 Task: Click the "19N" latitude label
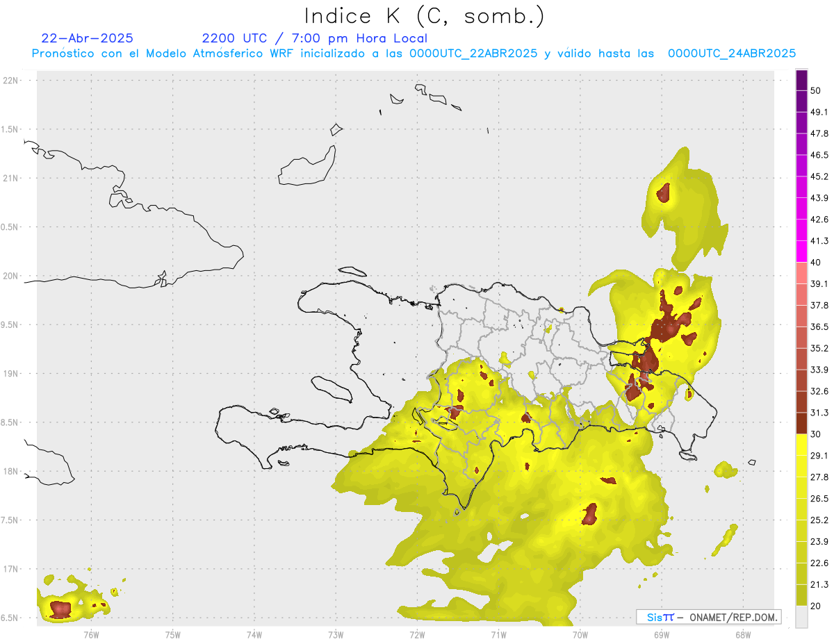(x=11, y=373)
